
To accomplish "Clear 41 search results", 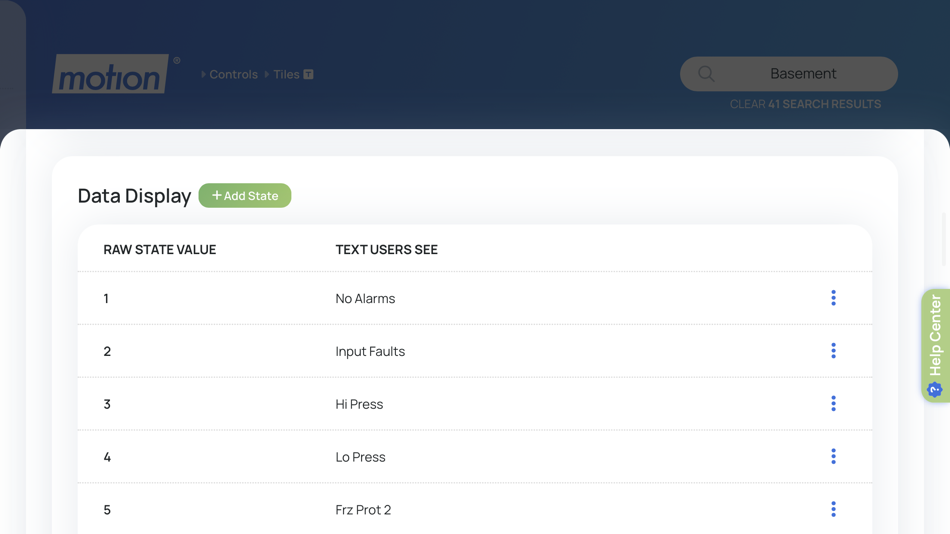I will tap(805, 104).
